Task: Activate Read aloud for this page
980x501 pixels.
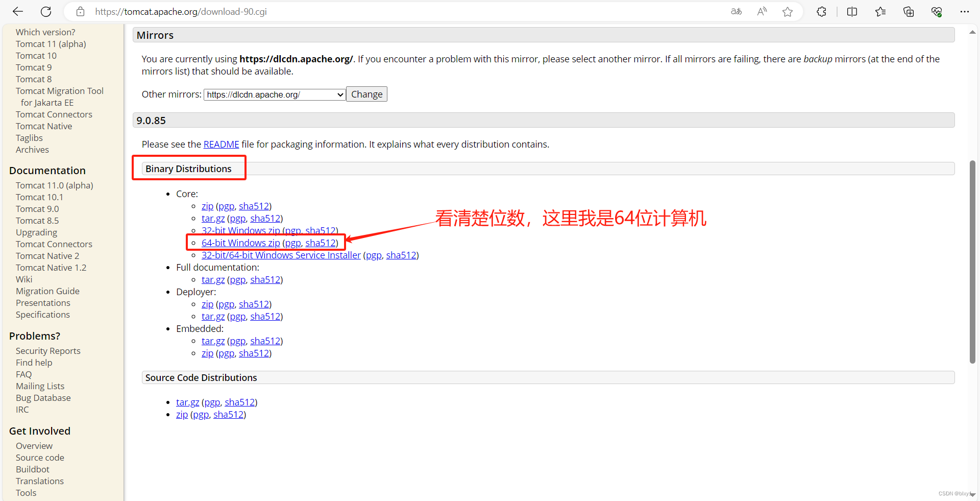Action: (x=762, y=11)
